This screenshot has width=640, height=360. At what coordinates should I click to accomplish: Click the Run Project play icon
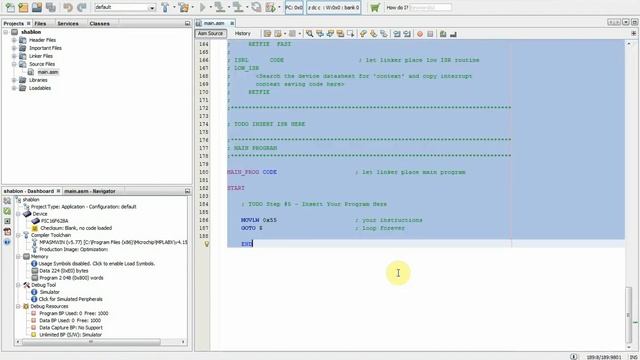click(x=202, y=7)
